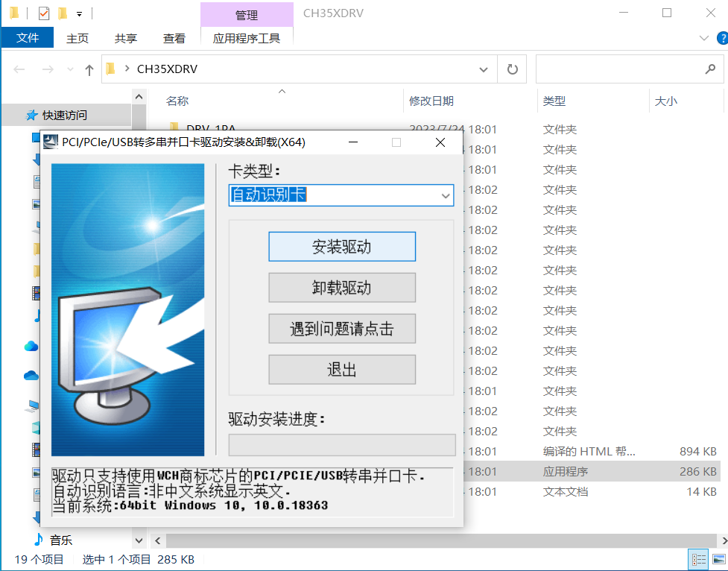The width and height of the screenshot is (728, 571).
Task: Click CH35XDRV in the address bar path
Action: [x=167, y=69]
